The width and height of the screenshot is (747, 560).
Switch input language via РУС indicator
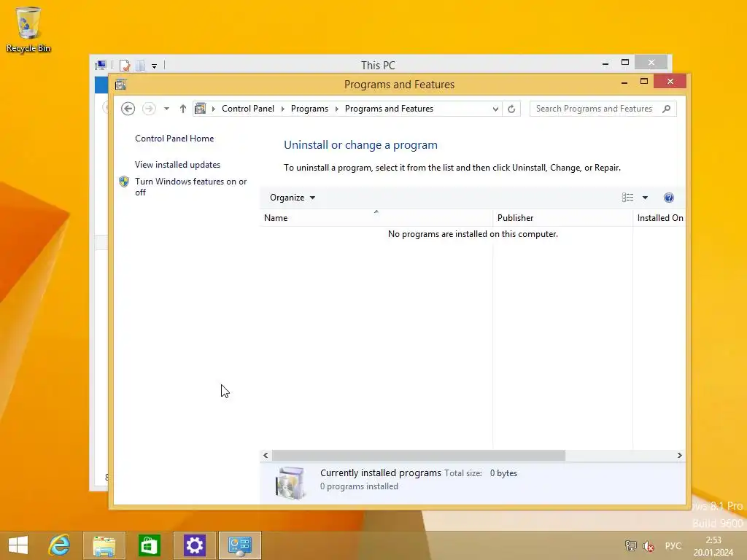[673, 545]
